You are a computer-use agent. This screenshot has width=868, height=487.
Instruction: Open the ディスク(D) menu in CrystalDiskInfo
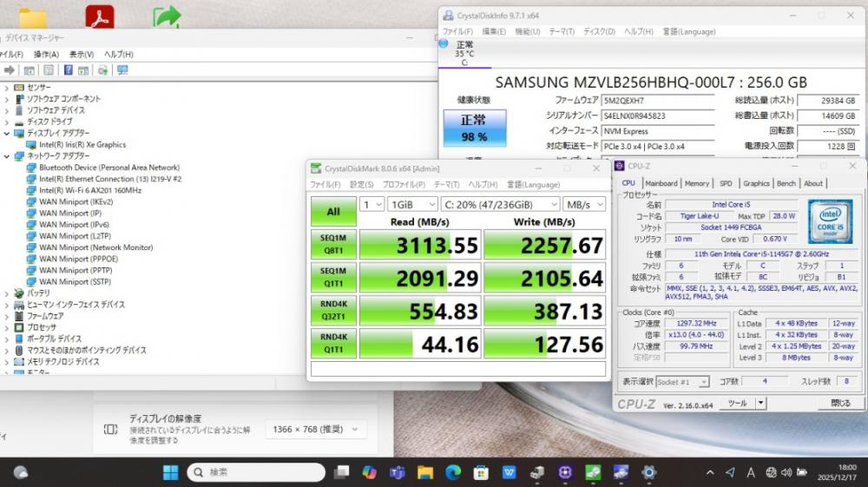coord(600,31)
